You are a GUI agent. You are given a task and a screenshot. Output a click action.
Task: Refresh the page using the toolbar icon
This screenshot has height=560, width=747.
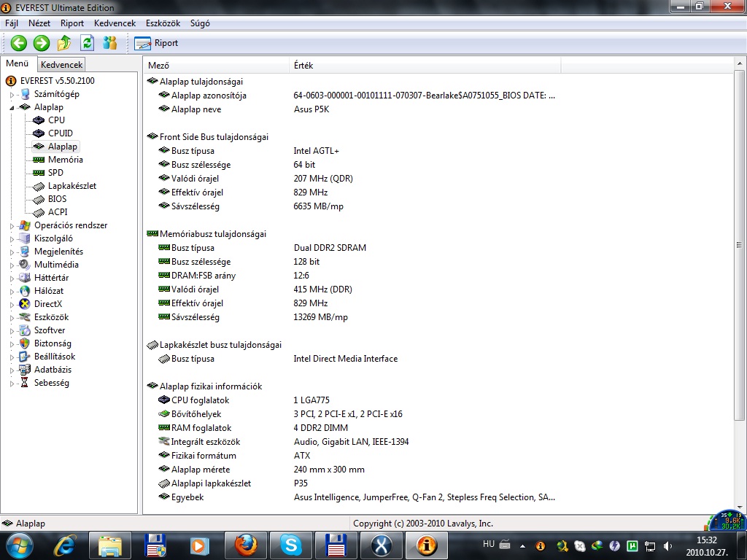coord(88,43)
